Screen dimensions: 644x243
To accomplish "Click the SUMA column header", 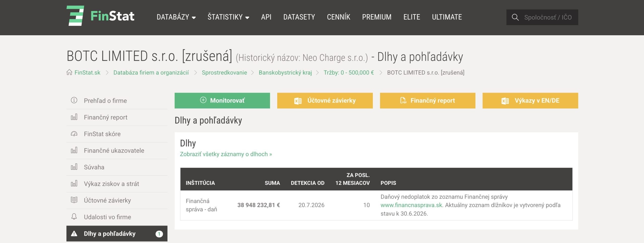I will 272,183.
